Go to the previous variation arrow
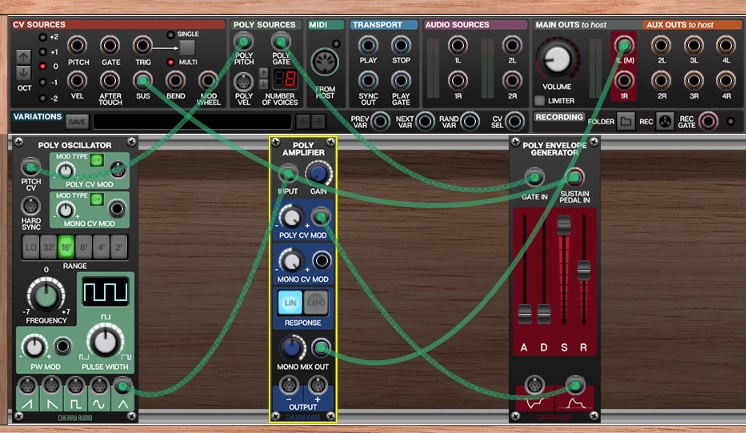 303,122
